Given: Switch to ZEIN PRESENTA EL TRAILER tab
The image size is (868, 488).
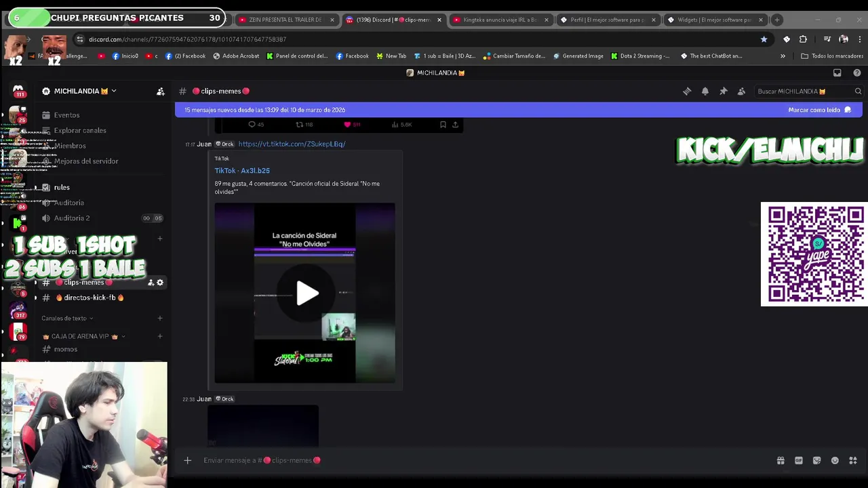Looking at the screenshot, I should [x=284, y=20].
